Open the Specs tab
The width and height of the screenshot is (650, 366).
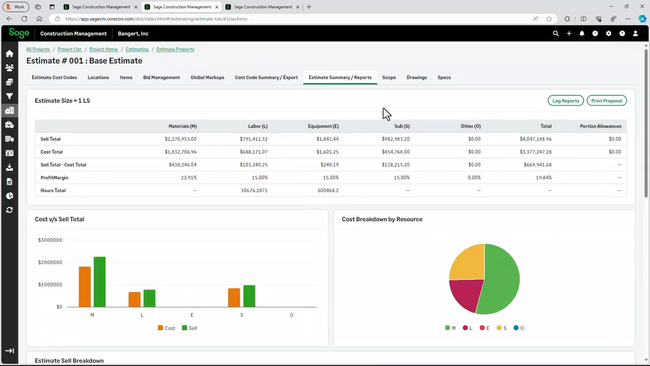pyautogui.click(x=444, y=78)
